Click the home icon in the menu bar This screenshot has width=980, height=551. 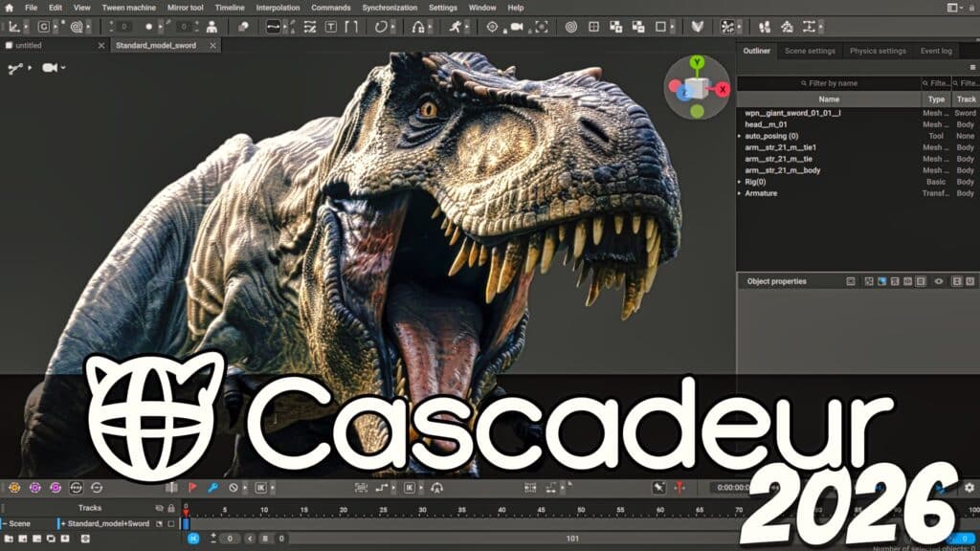[x=8, y=9]
